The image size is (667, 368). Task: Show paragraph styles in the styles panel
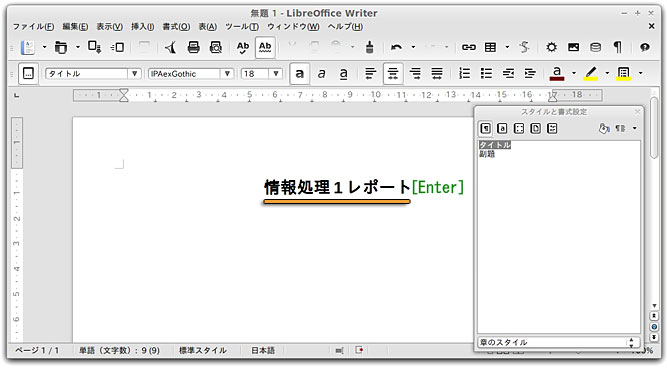click(485, 128)
